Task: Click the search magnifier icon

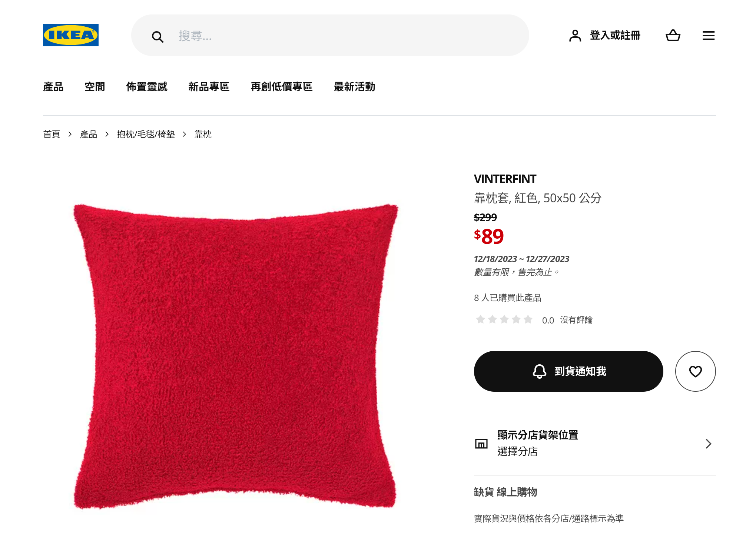Action: 157,36
